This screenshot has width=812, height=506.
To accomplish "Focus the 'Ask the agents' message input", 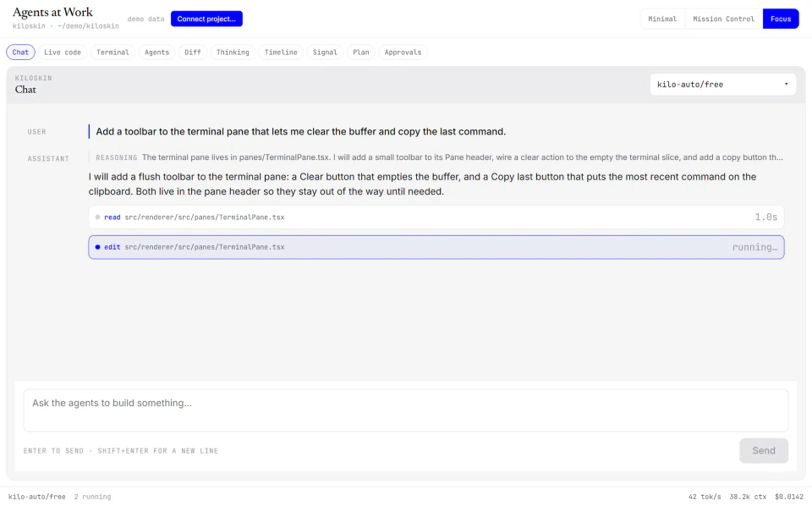I will (406, 410).
